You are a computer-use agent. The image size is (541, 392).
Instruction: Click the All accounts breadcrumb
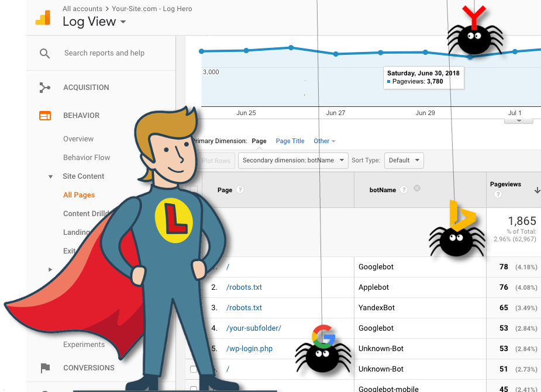82,9
